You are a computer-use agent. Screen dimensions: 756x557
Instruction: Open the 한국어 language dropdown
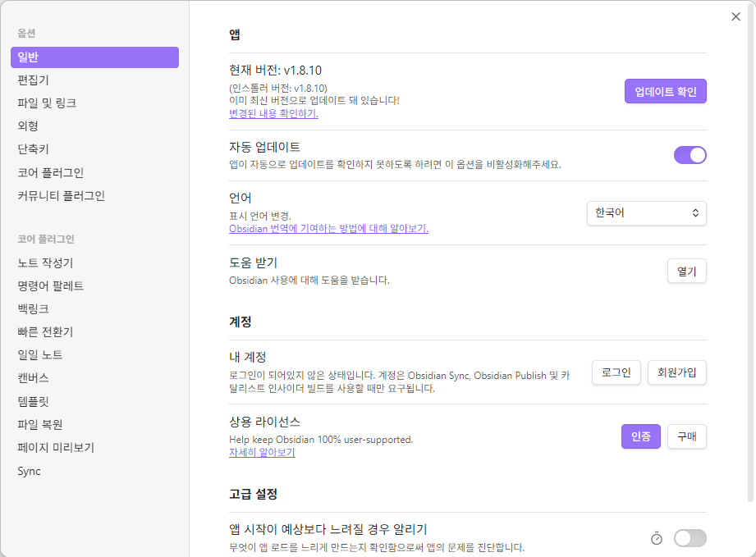coord(646,212)
